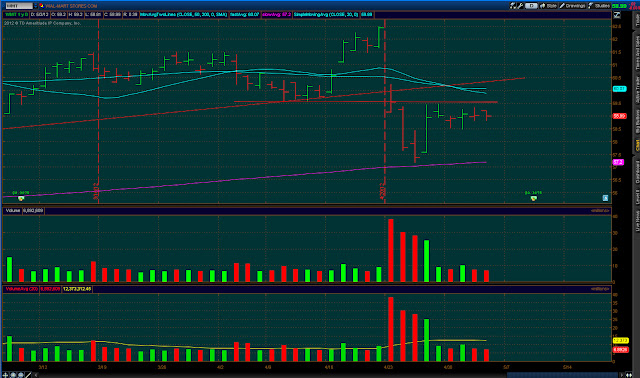Click the tallest red volume bar in Volume pane
This screenshot has width=640, height=378.
[391, 250]
